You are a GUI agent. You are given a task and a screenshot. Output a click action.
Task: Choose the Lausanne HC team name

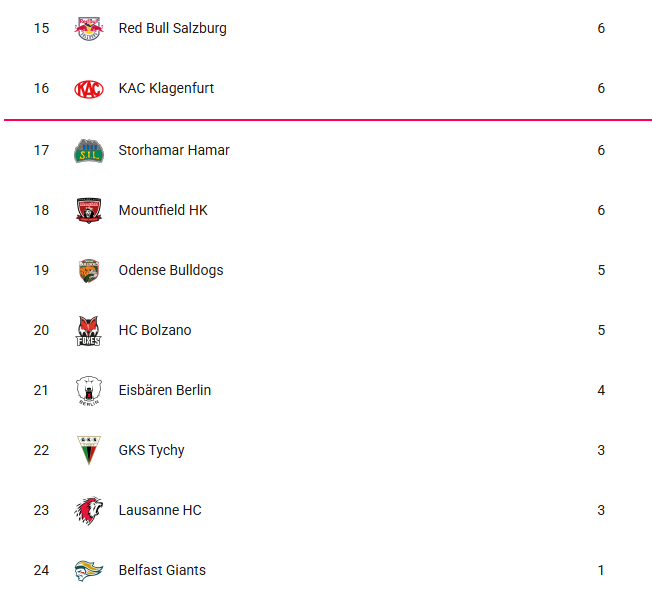pos(159,510)
